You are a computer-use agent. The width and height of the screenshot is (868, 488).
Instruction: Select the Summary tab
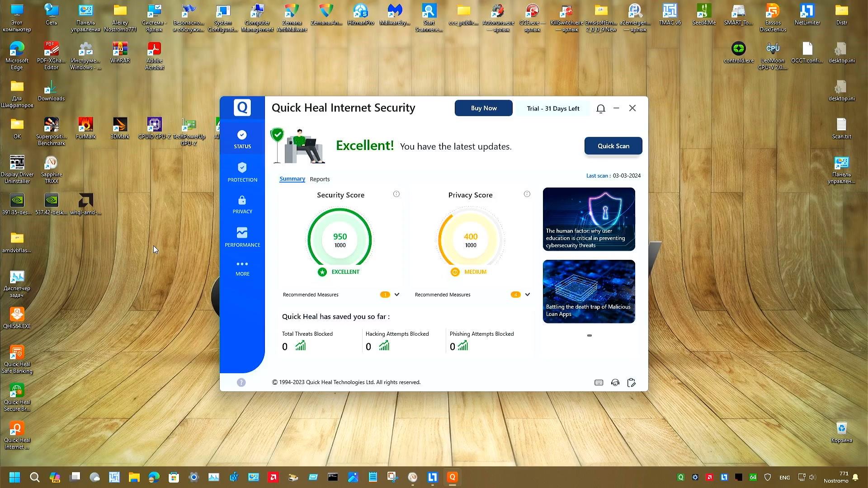click(x=292, y=179)
